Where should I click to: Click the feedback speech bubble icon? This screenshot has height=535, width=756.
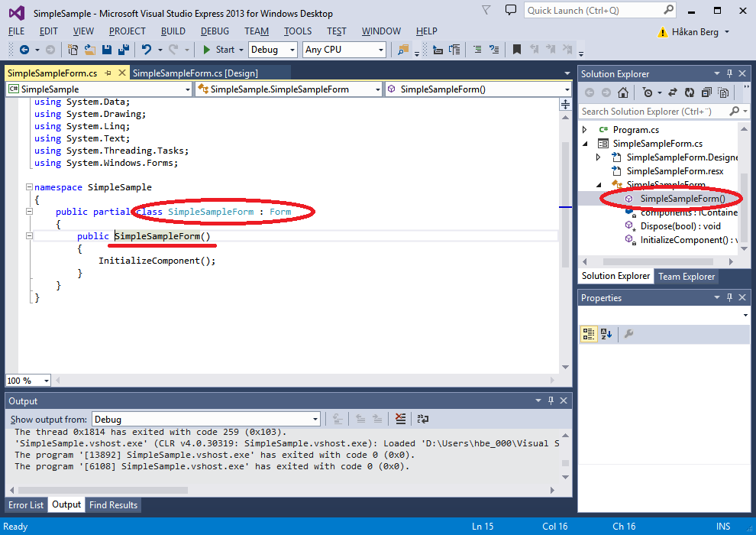(511, 10)
